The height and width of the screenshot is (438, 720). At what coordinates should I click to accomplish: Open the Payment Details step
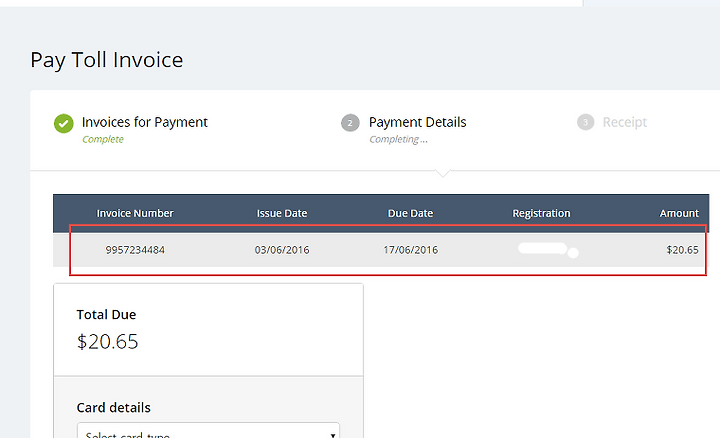(417, 122)
